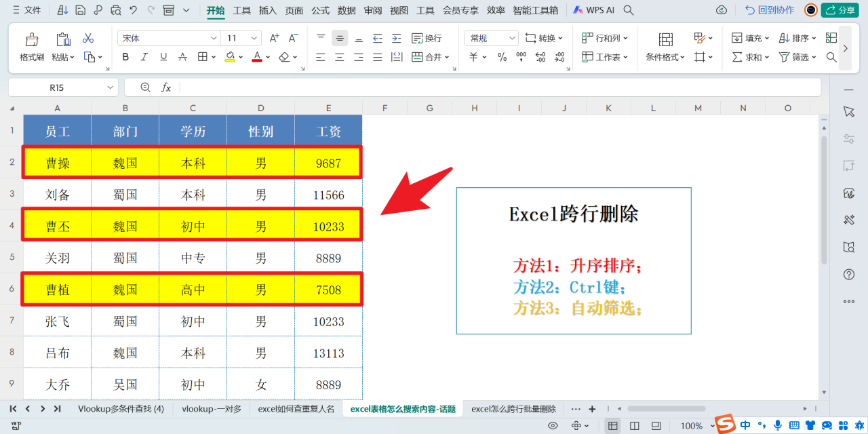Click the Fill (填充) button
868x434 pixels.
click(750, 39)
